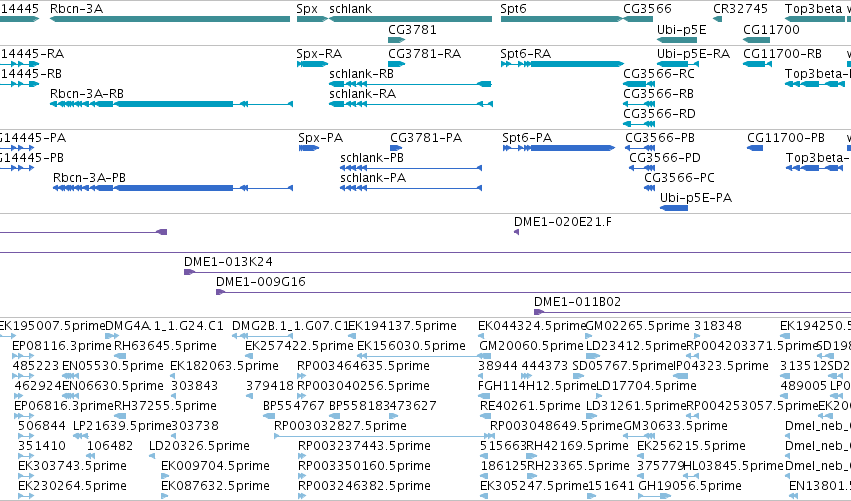
Task: Select the CG3566-PC coding sequence
Action: click(x=650, y=188)
